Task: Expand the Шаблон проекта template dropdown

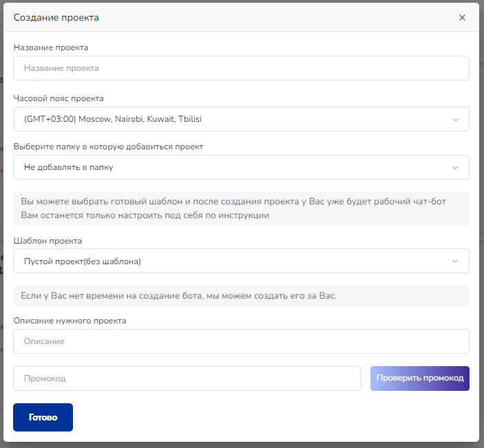Action: [234, 261]
